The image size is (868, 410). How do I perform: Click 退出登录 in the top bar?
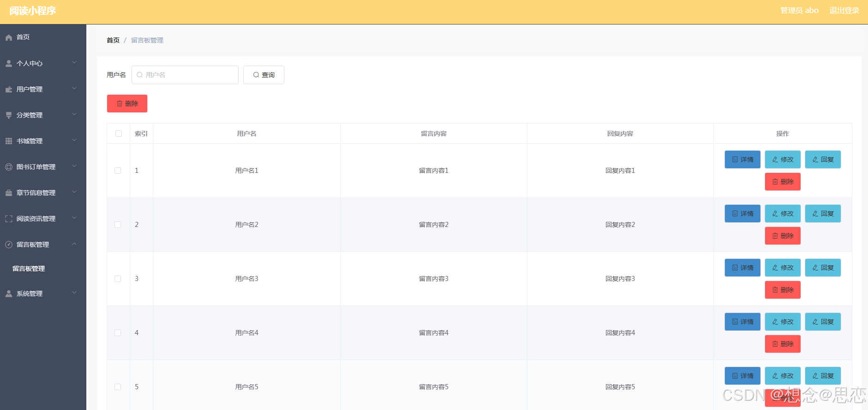tap(844, 11)
